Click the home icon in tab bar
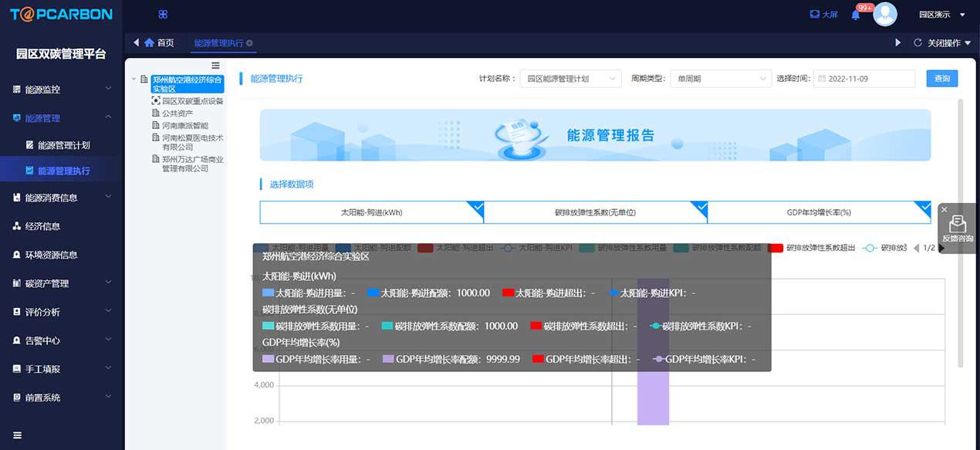Viewport: 980px width, 450px height. 149,43
